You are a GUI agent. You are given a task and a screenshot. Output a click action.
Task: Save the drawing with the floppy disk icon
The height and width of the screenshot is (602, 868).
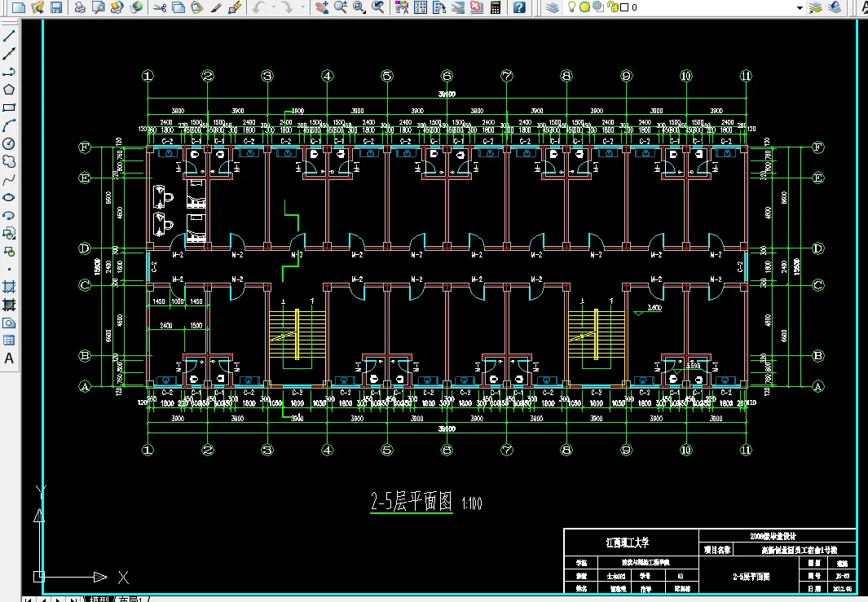coord(56,7)
